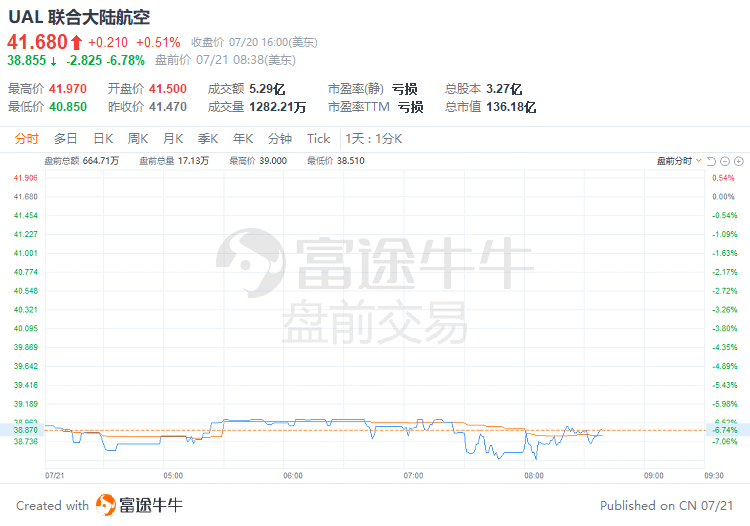Click the 总市值 value 136.18亿

pyautogui.click(x=511, y=107)
